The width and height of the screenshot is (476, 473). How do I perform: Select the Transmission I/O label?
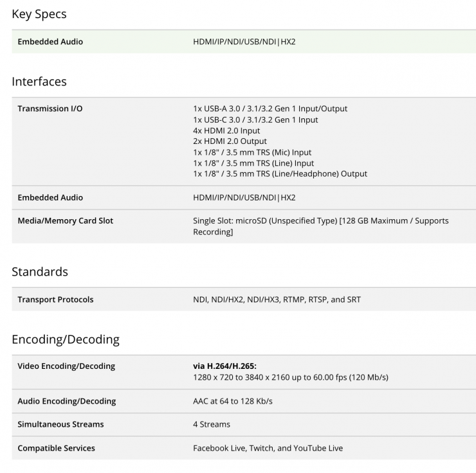pos(50,109)
